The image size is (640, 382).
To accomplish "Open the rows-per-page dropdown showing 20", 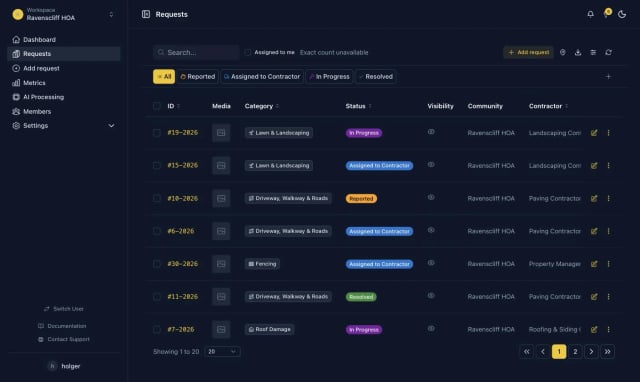I will pos(222,351).
